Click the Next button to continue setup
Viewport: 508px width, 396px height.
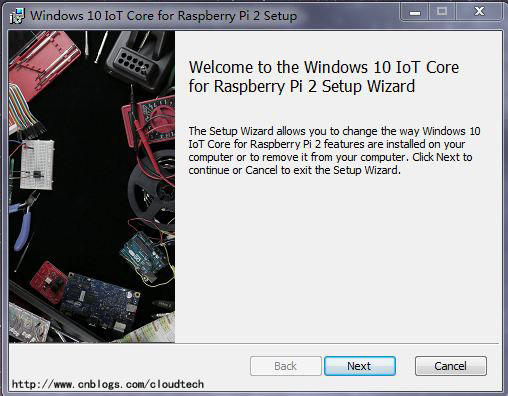[x=360, y=366]
